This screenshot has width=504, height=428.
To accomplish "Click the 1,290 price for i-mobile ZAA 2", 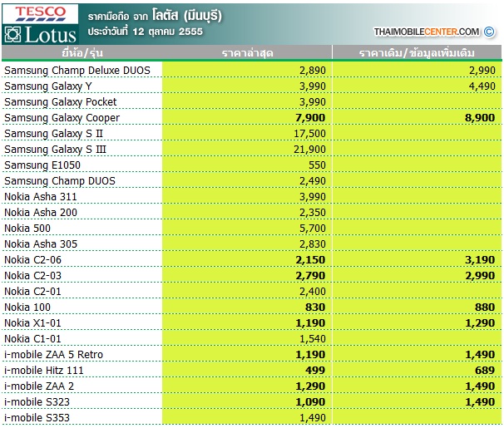I will click(310, 386).
